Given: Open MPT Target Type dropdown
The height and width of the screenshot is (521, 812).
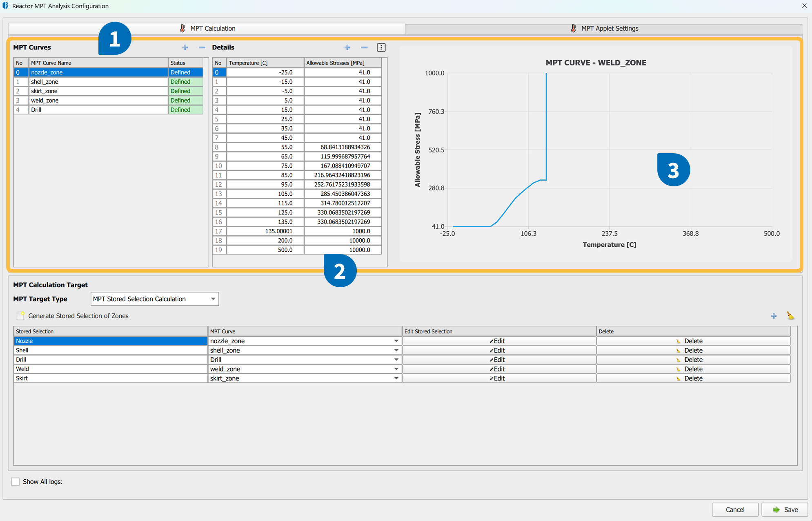Looking at the screenshot, I should click(213, 299).
